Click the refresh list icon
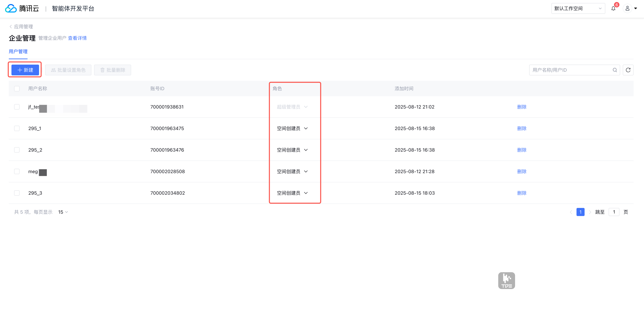Viewport: 644px width, 321px height. coord(628,70)
